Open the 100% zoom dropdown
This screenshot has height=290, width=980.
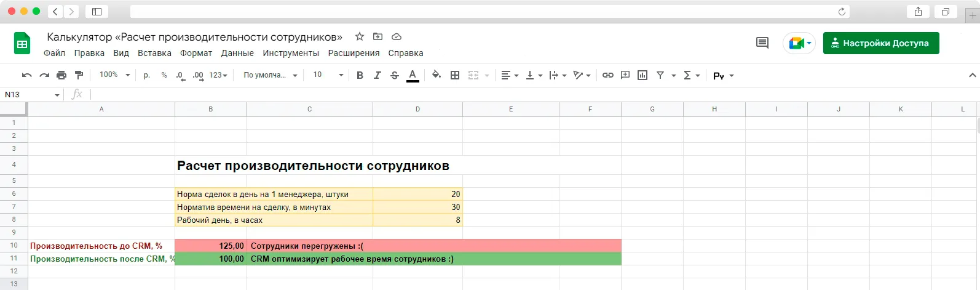[115, 75]
